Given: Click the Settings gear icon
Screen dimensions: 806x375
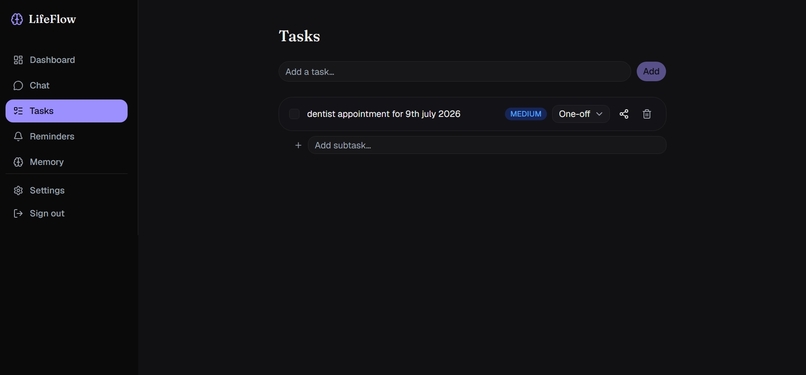Looking at the screenshot, I should point(18,191).
